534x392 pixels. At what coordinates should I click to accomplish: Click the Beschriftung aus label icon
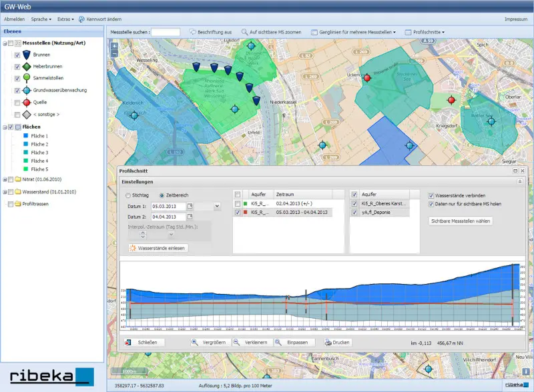click(x=193, y=32)
